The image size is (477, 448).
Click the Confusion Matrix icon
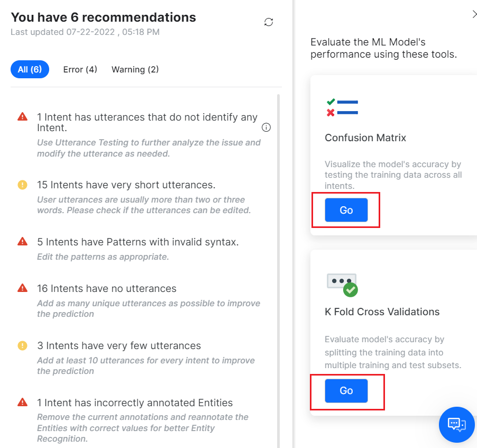pyautogui.click(x=342, y=107)
